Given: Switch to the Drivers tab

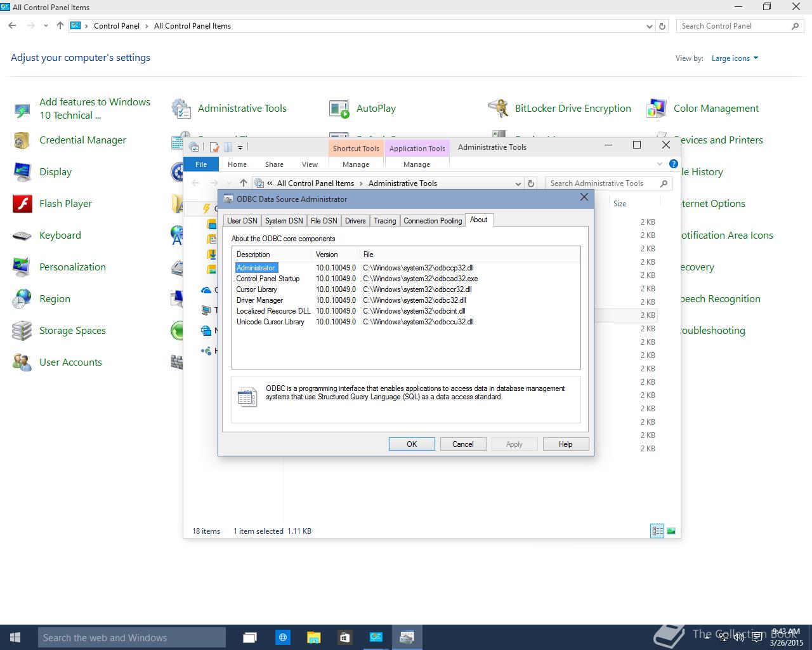Looking at the screenshot, I should (x=355, y=221).
